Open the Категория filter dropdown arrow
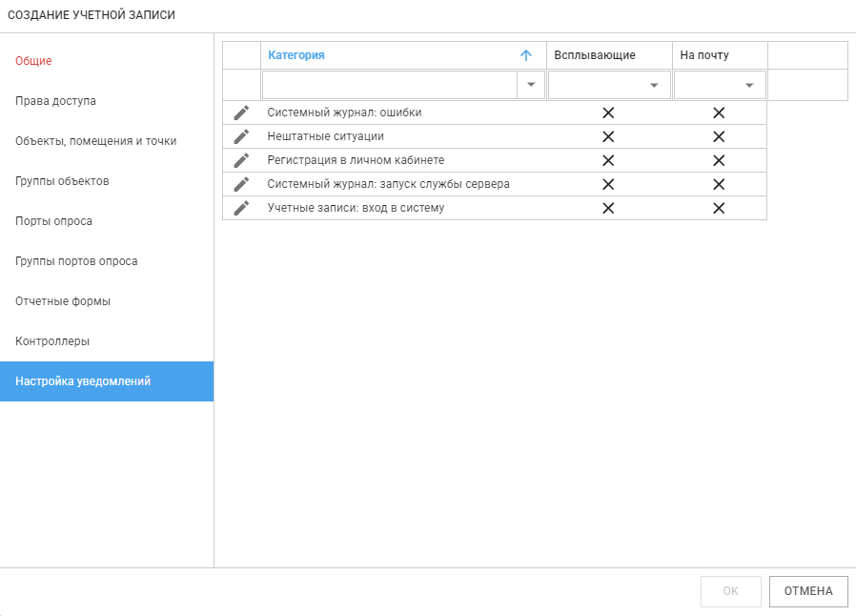Screen dimensions: 856x616 tap(531, 85)
